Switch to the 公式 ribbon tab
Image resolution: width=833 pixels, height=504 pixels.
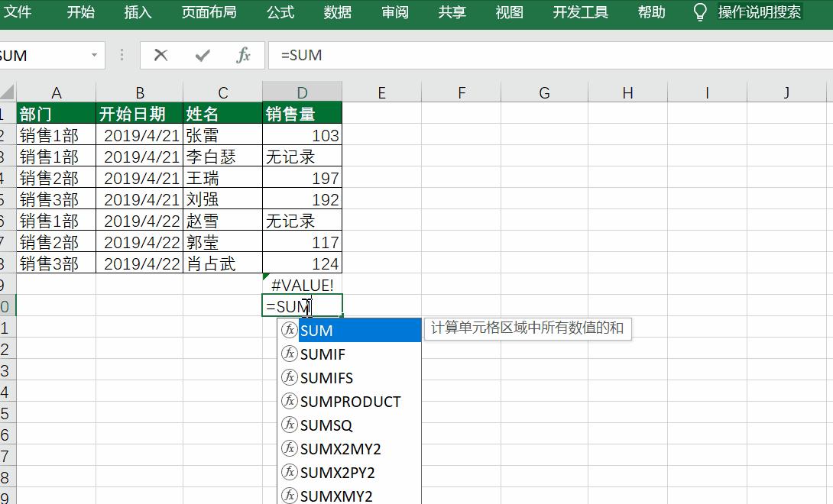[x=280, y=12]
